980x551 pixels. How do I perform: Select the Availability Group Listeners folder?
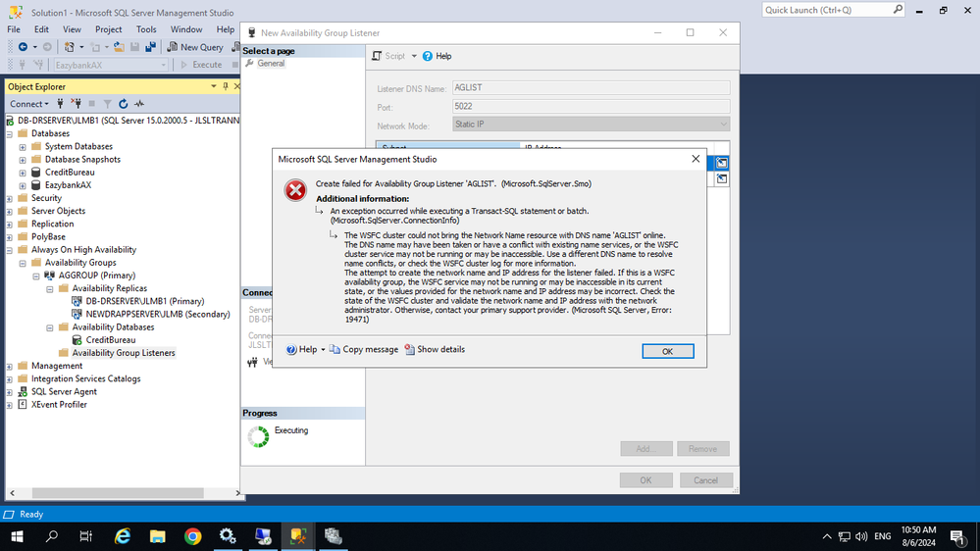(124, 353)
